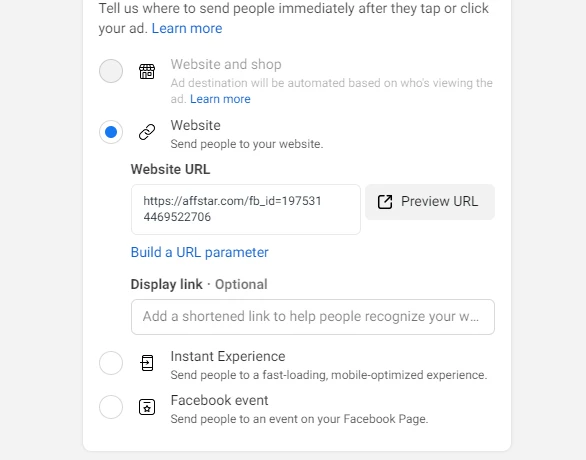Click the Website and shop option title
The height and width of the screenshot is (460, 586).
click(226, 64)
